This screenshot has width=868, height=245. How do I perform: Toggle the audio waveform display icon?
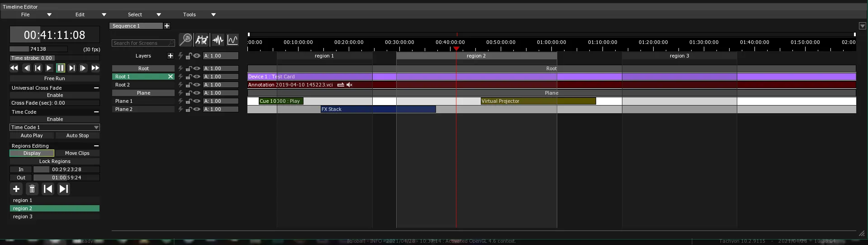[218, 40]
